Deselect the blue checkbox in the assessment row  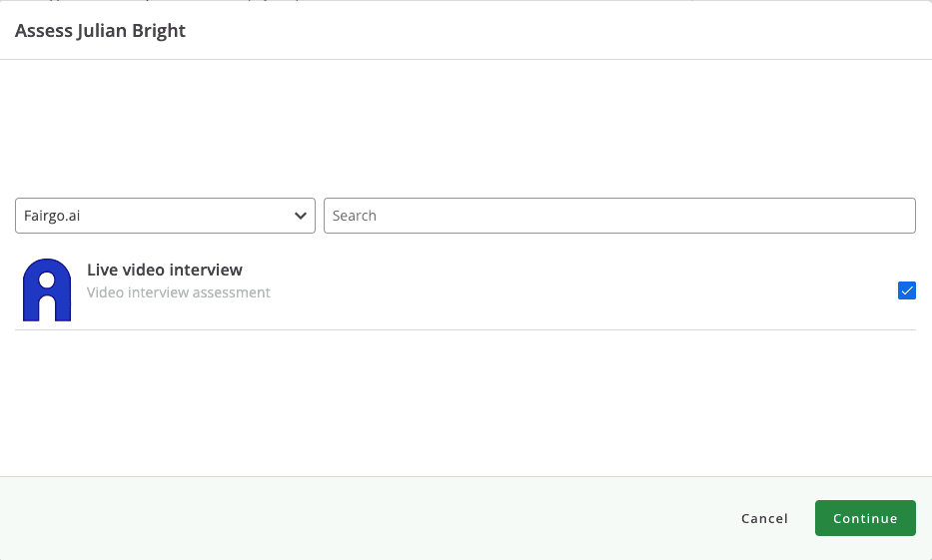[x=907, y=290]
